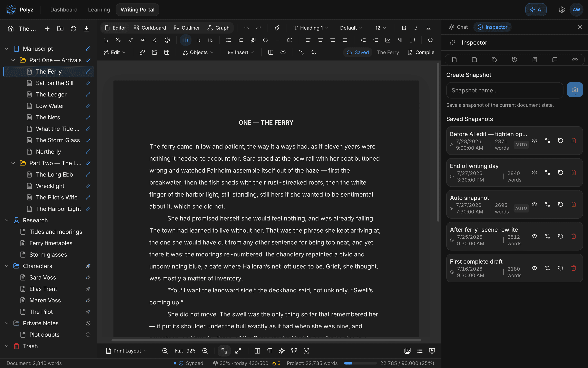The width and height of the screenshot is (588, 368).
Task: Insert a code block
Action: [x=265, y=40]
